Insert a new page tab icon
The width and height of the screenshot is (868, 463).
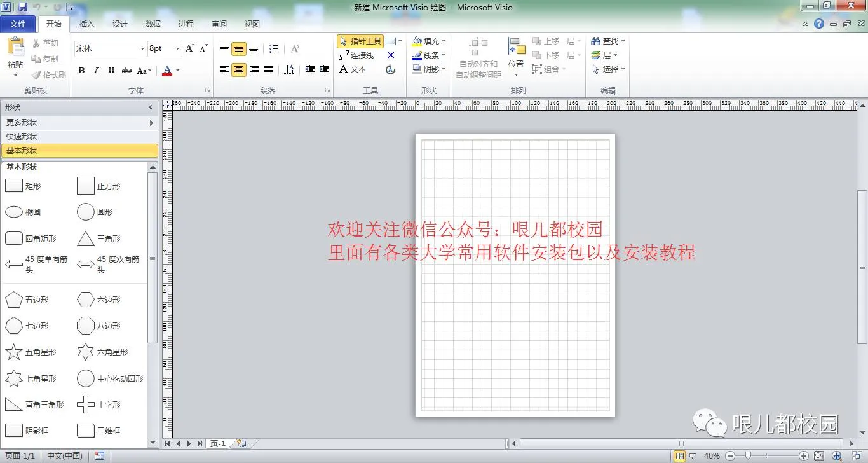[x=241, y=443]
